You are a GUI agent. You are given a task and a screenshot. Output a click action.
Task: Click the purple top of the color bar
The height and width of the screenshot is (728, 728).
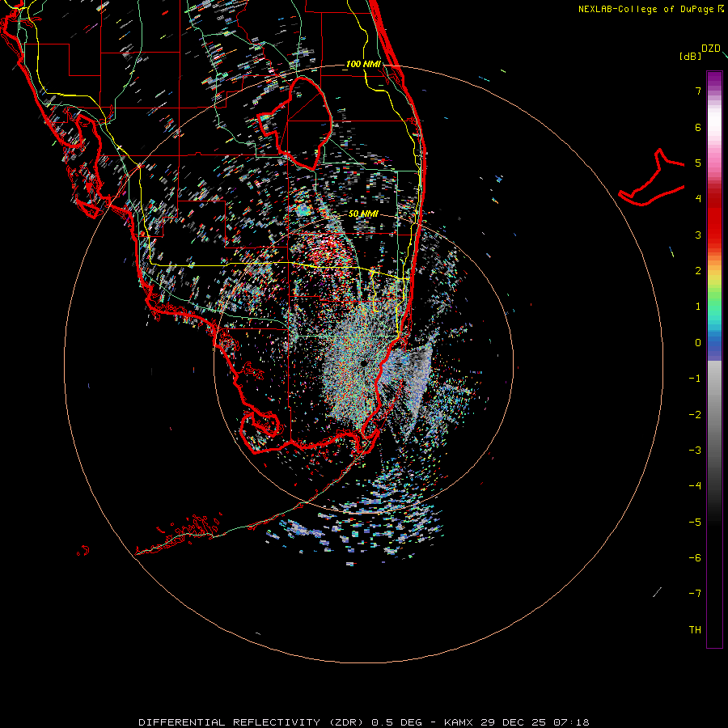click(714, 79)
